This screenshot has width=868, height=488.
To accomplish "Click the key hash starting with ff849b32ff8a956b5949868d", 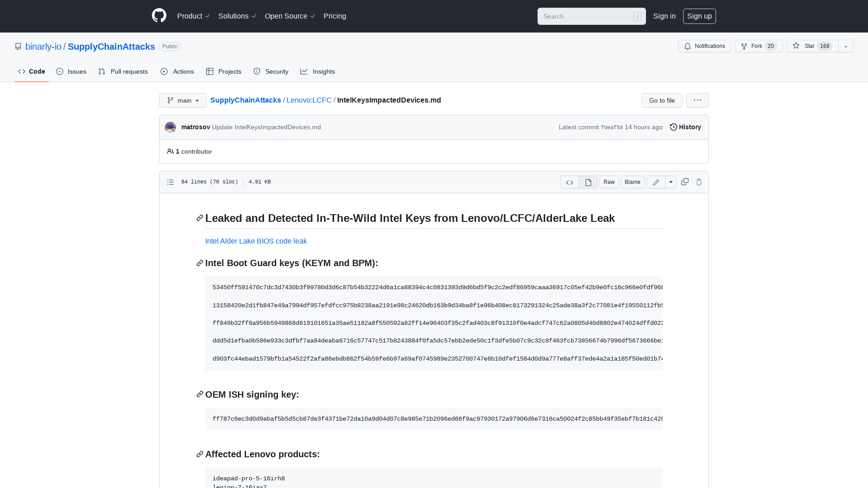I will point(438,323).
